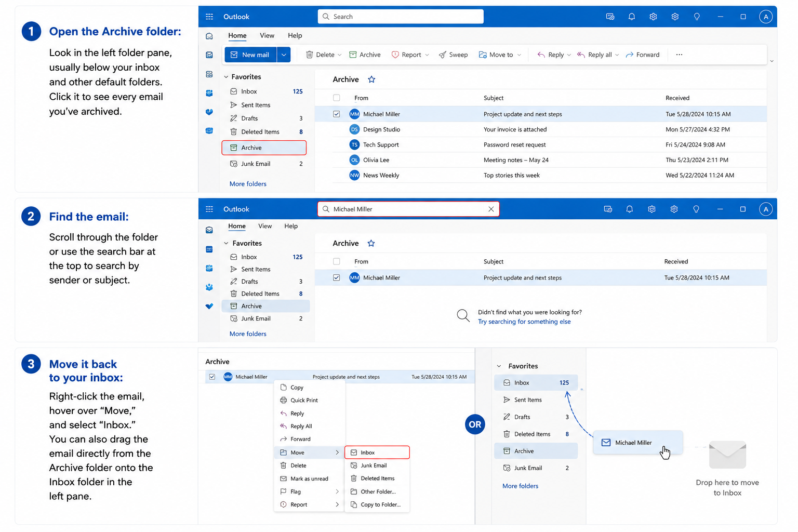Click the Delete trash icon in toolbar
This screenshot has width=798, height=532.
309,55
